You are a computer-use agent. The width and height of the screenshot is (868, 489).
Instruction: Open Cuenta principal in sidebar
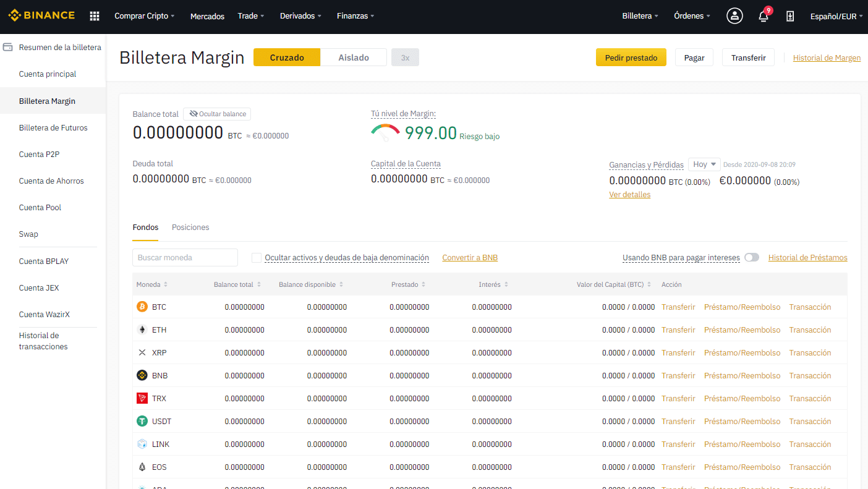point(48,74)
